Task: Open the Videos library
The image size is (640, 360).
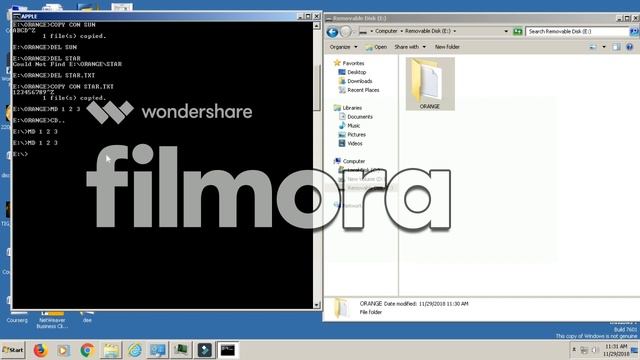Action: pyautogui.click(x=355, y=144)
